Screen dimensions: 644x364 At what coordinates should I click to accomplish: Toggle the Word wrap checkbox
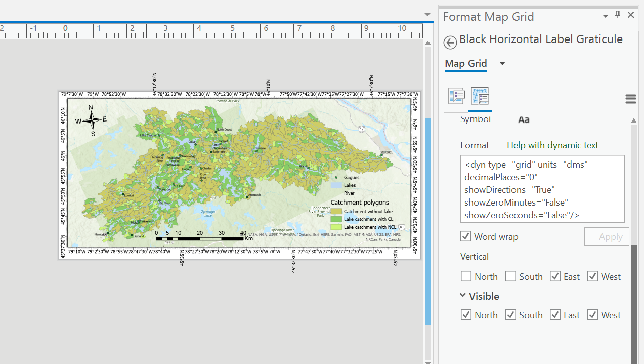click(465, 236)
